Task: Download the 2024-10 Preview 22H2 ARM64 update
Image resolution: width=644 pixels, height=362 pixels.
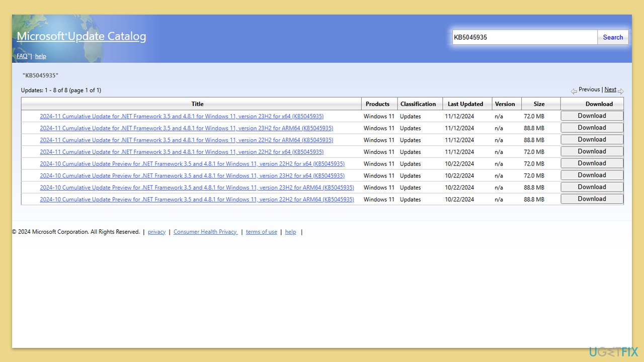Action: [x=592, y=199]
